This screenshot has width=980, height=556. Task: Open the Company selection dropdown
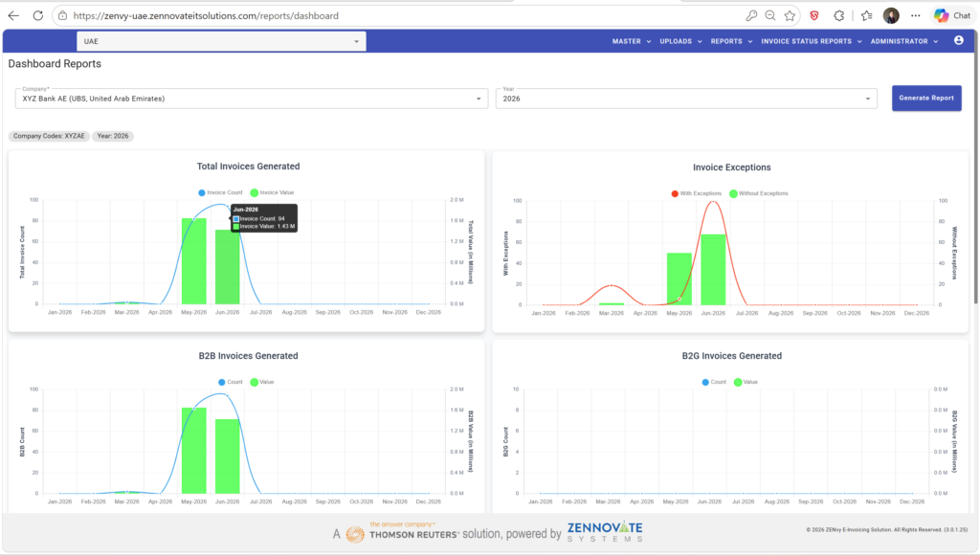(x=252, y=98)
